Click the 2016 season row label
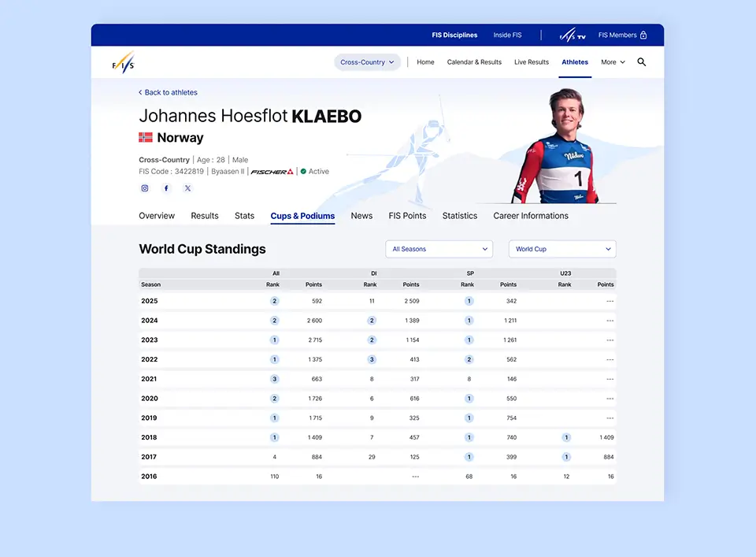The height and width of the screenshot is (557, 756). pos(149,477)
